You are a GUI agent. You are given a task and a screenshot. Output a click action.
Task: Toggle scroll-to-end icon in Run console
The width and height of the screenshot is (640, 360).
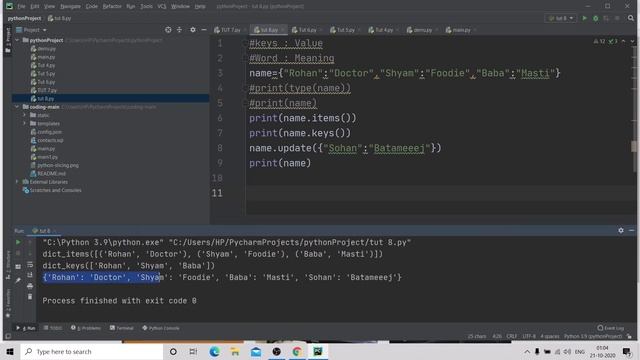[x=30, y=276]
